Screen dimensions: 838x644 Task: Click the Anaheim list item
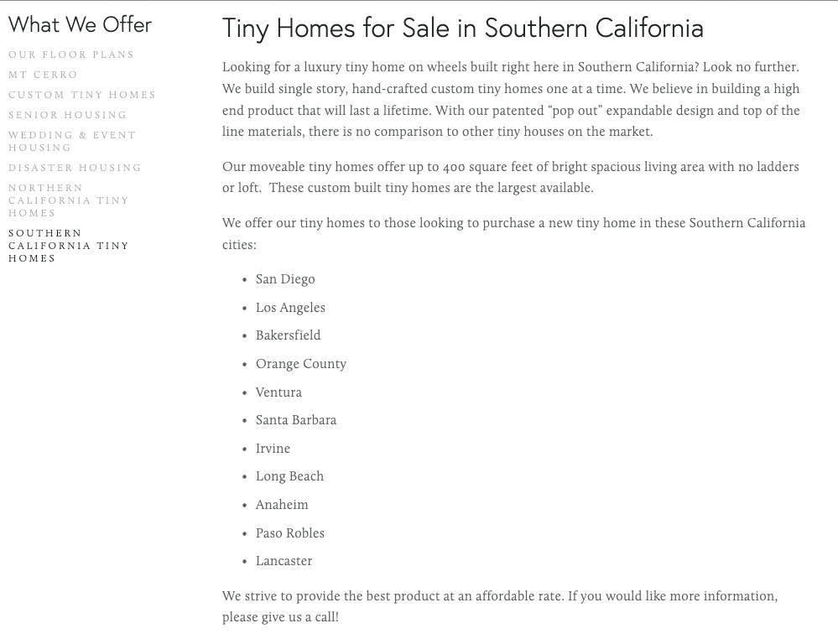[282, 505]
